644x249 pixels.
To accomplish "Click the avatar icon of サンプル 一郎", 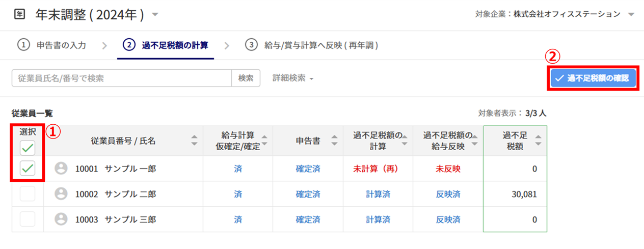I will pos(61,169).
